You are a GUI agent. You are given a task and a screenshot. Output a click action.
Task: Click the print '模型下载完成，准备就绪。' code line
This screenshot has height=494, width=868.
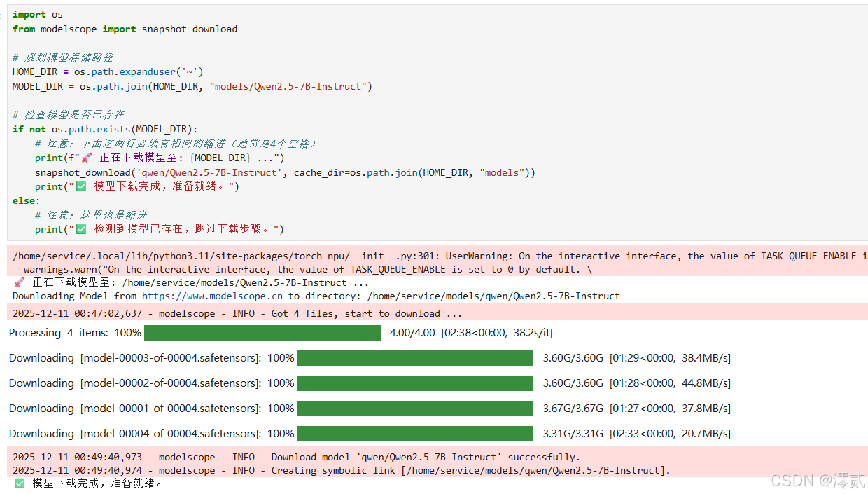(x=137, y=186)
